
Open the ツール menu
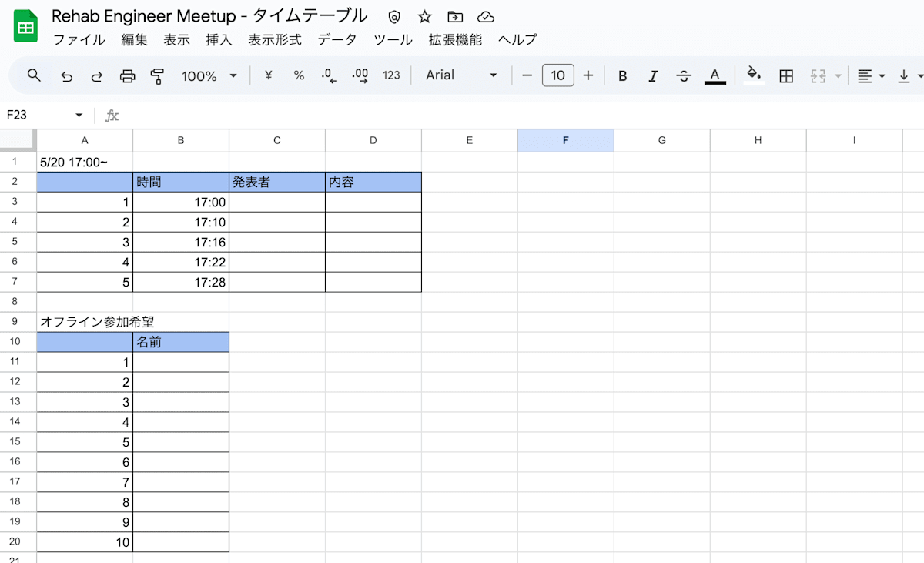pos(393,40)
